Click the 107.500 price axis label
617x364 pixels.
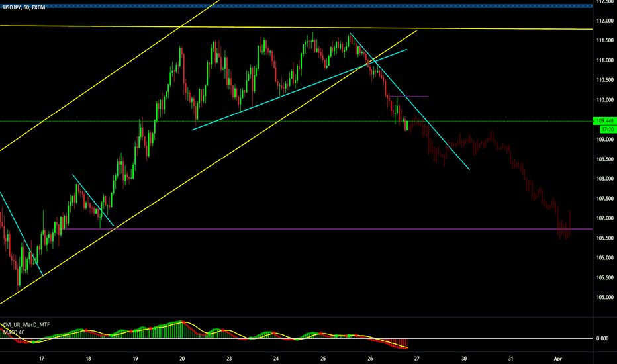point(605,199)
